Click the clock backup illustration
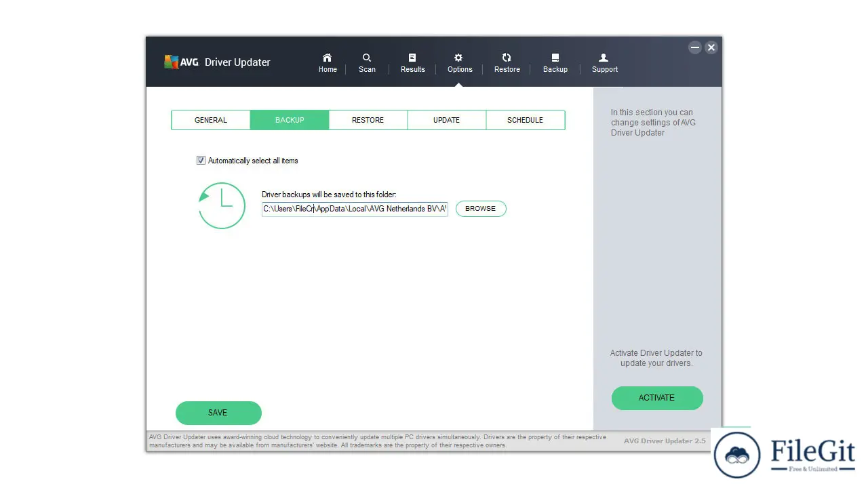This screenshot has height=488, width=868. (222, 205)
